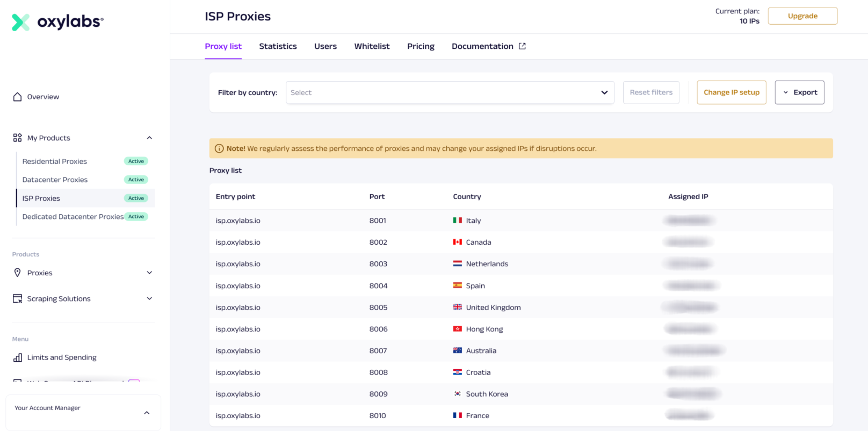The width and height of the screenshot is (868, 431).
Task: Toggle the Your Account Manager panel
Action: [x=147, y=413]
